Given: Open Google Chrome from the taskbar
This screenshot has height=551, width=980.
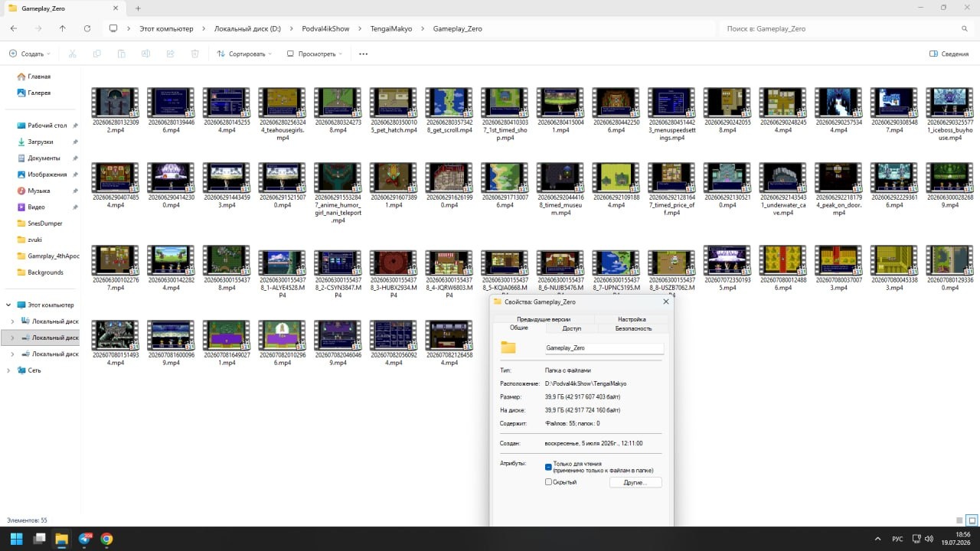Looking at the screenshot, I should coord(106,539).
